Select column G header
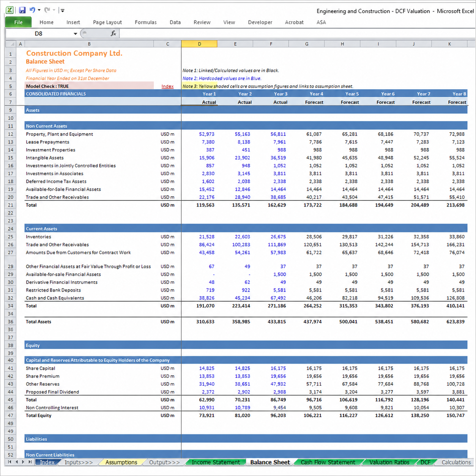Screen dimensions: 476x476 tap(307, 44)
